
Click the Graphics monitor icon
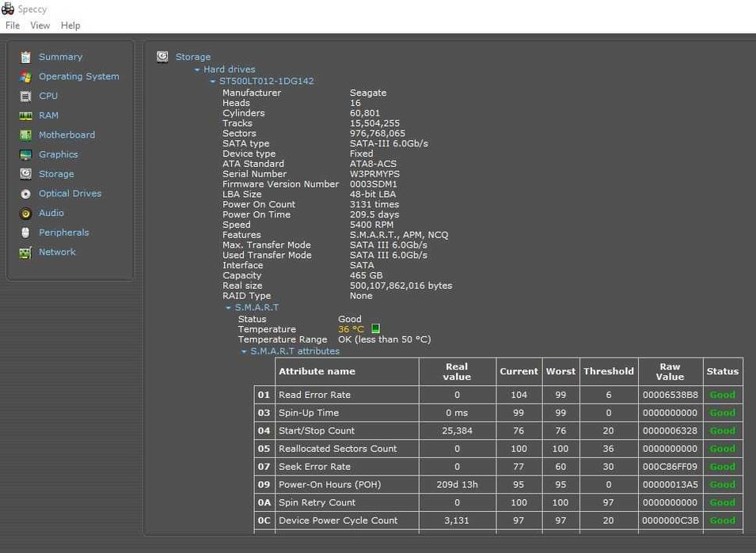click(x=26, y=155)
